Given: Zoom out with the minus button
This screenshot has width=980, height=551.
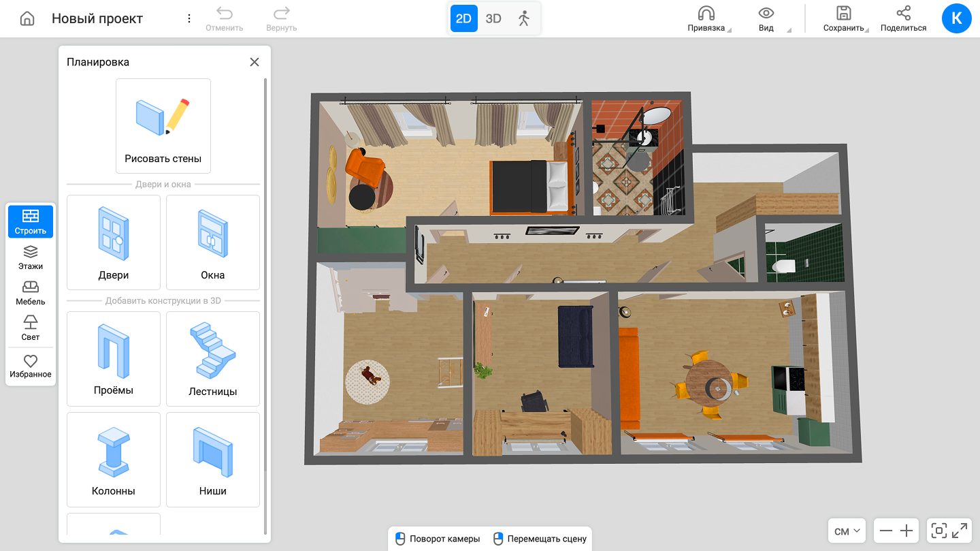Looking at the screenshot, I should tap(886, 531).
